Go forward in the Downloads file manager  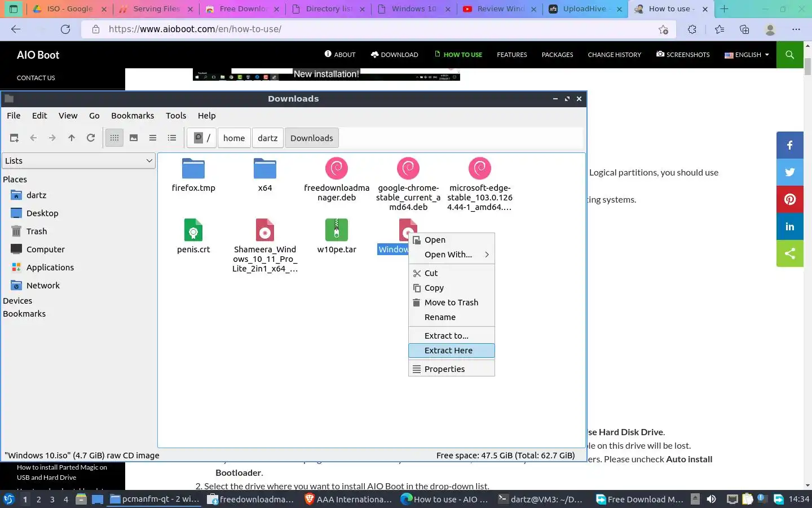pos(52,138)
